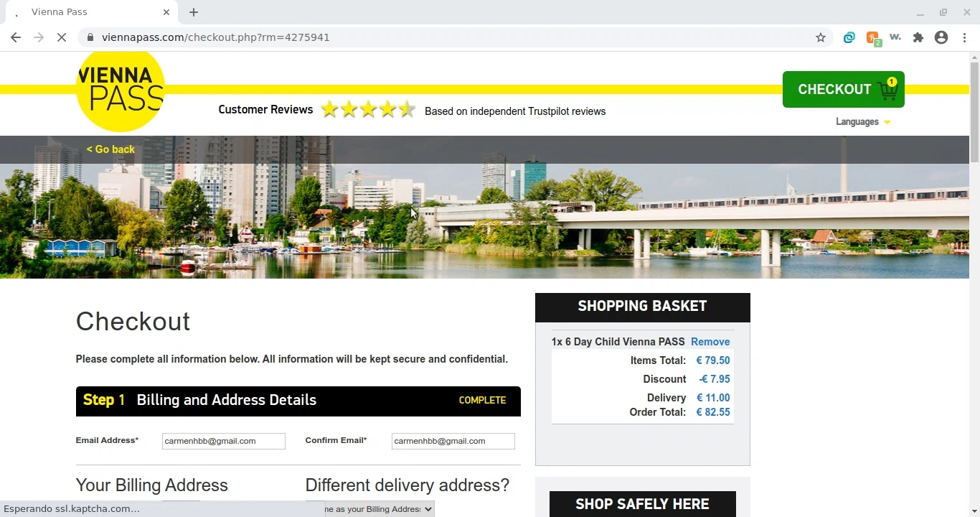Click the Different delivery address? heading
Viewport: 980px width, 517px height.
click(x=407, y=485)
